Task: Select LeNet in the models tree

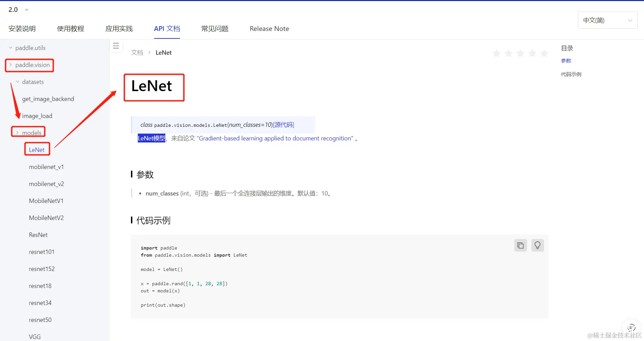Action: pyautogui.click(x=37, y=149)
